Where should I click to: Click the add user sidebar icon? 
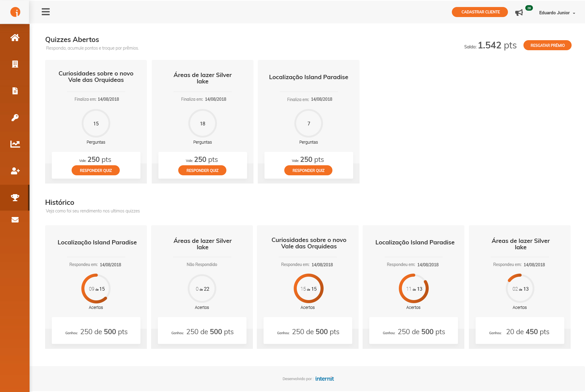[x=15, y=171]
